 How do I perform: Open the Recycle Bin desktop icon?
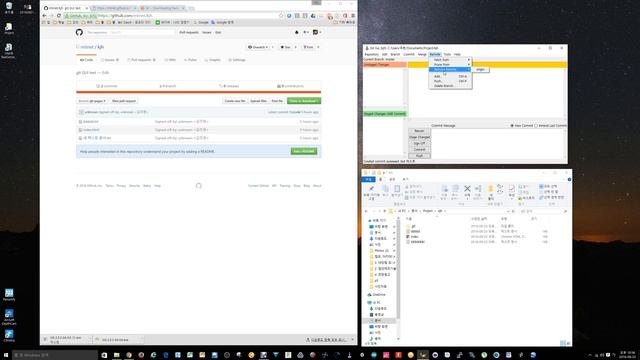pos(9,7)
